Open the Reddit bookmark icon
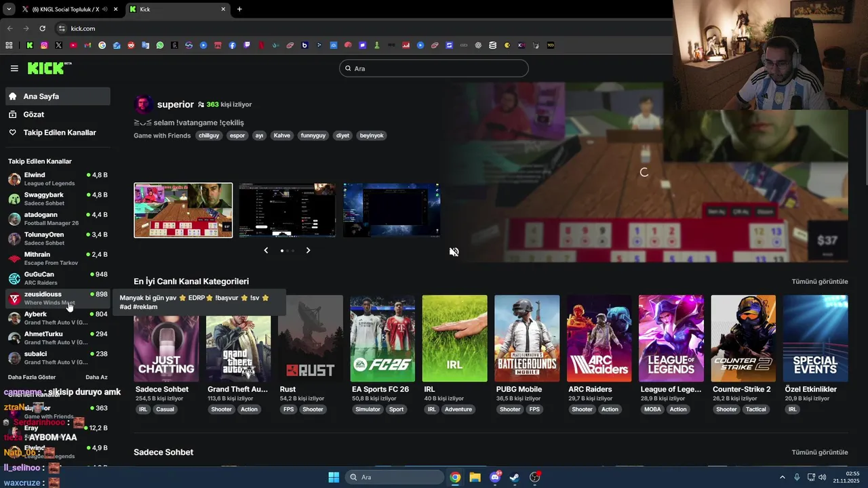Screen dimensions: 868x488 (x=131, y=45)
